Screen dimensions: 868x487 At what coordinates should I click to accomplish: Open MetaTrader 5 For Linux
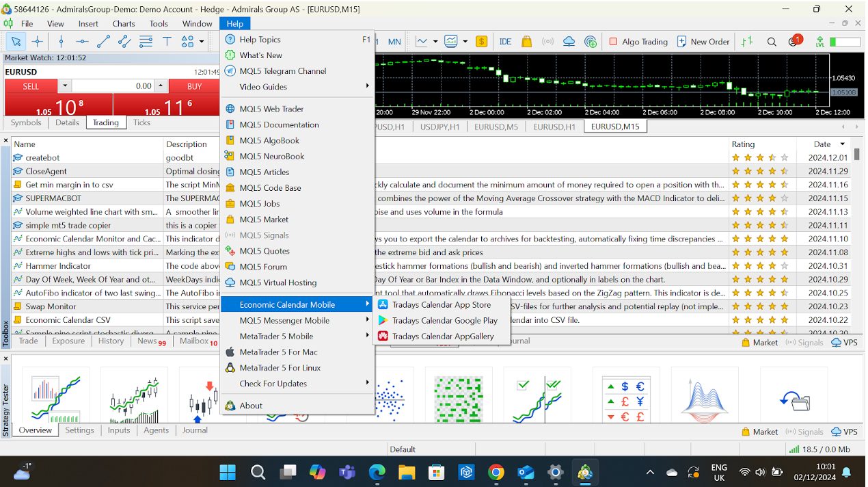pyautogui.click(x=298, y=367)
